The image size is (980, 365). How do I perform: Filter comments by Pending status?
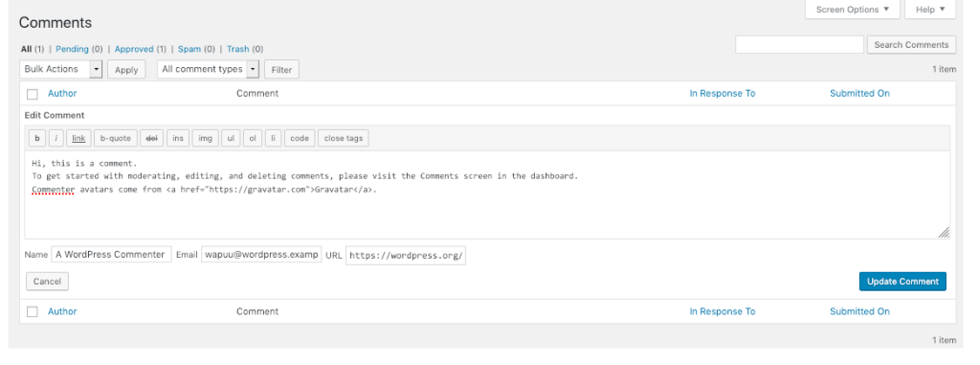click(x=72, y=49)
